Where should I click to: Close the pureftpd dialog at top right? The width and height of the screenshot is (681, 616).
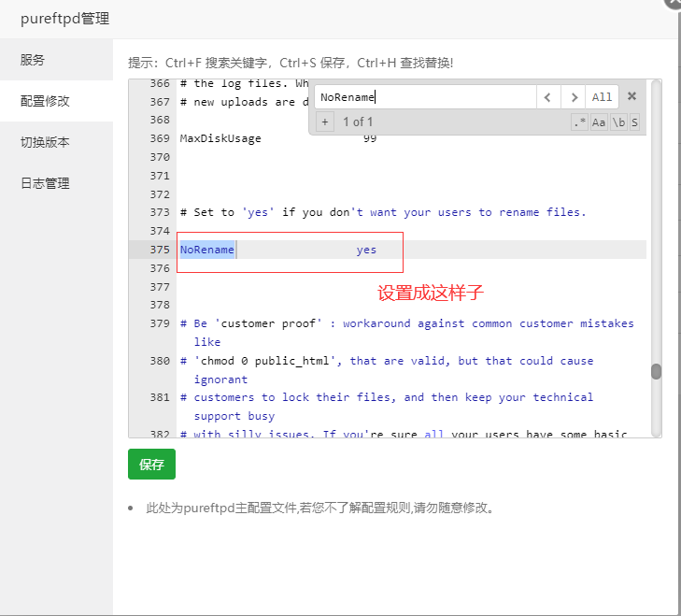pyautogui.click(x=674, y=2)
